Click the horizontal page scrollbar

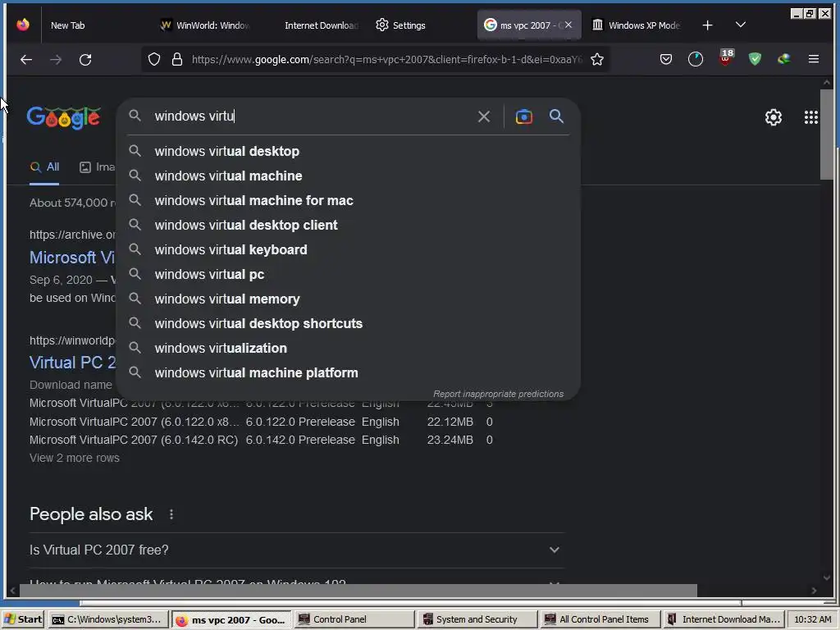point(358,591)
